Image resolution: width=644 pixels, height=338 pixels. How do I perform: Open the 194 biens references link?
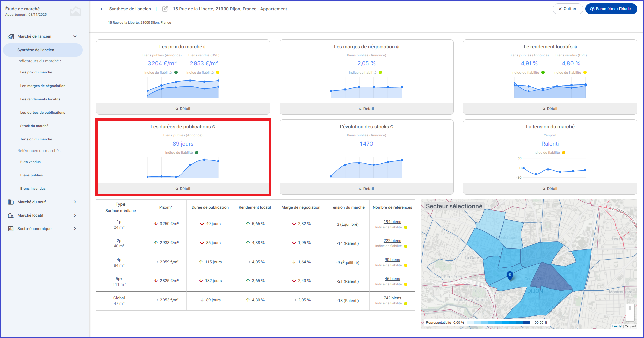pos(392,222)
